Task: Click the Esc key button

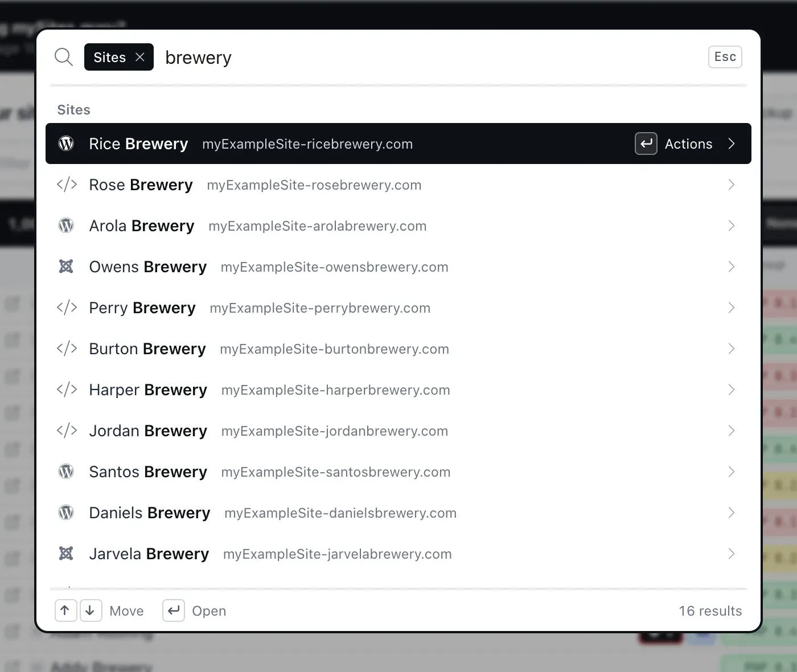Action: coord(725,57)
